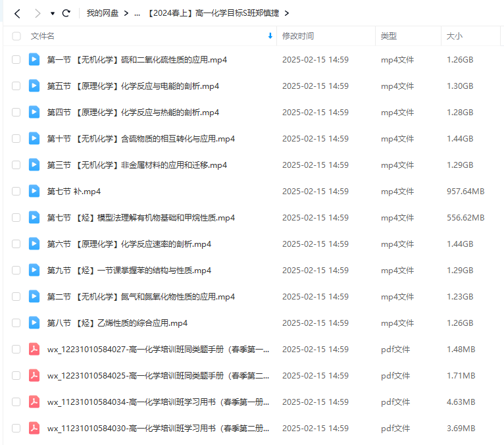The image size is (504, 445).
Task: Click the video icon of 第二节 氮气和氮氧化物 file
Action: coord(34,297)
